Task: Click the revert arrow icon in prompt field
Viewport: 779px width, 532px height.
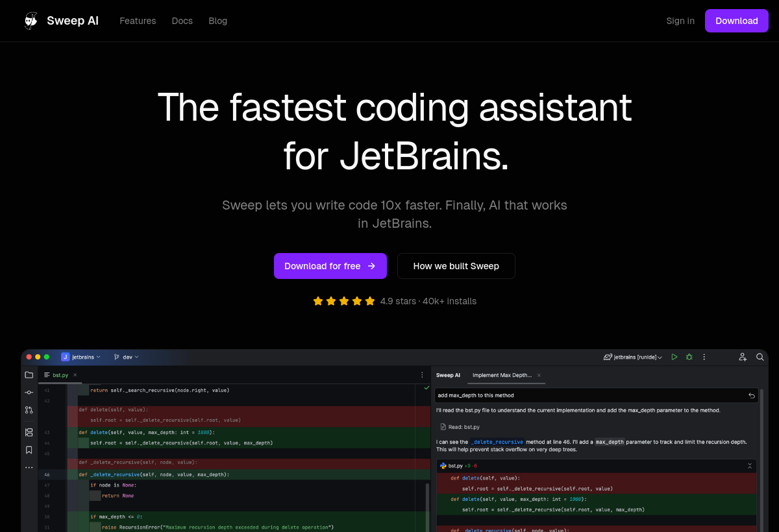Action: click(x=751, y=395)
